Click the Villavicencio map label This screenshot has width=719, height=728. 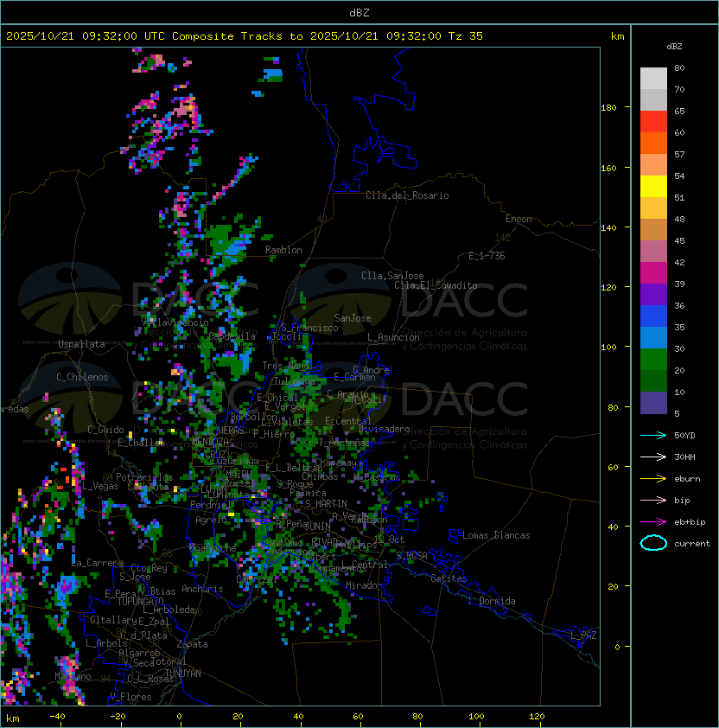(x=175, y=322)
